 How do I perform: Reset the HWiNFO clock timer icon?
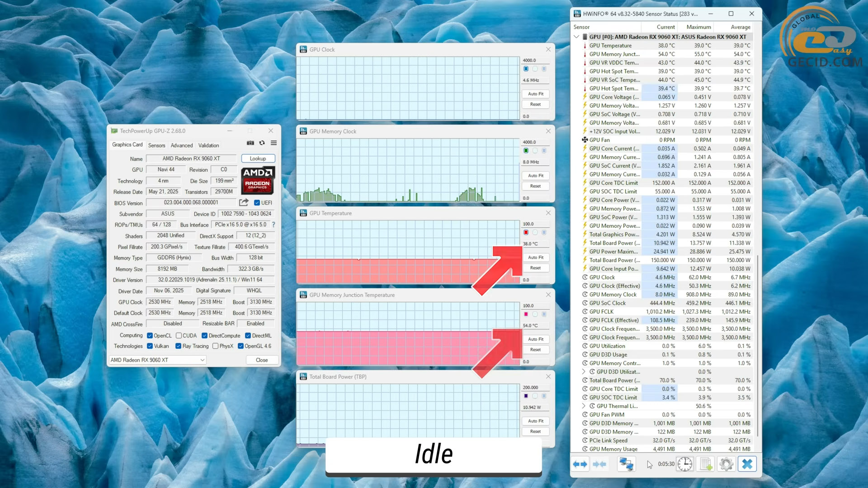[x=684, y=464]
